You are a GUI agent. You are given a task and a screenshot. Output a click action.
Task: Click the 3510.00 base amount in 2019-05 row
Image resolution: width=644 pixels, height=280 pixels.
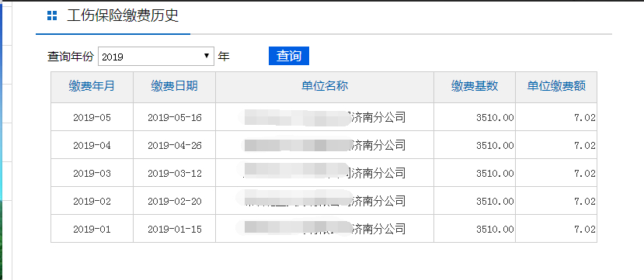click(495, 118)
